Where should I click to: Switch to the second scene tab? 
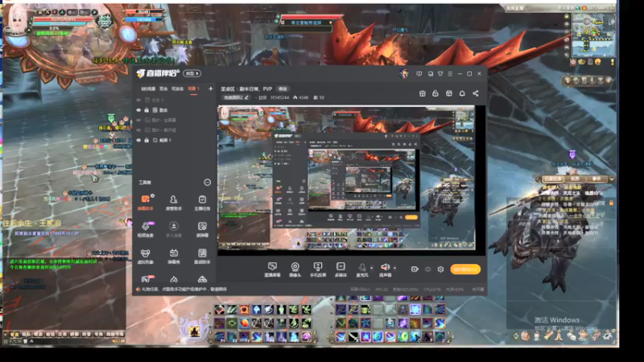[163, 88]
